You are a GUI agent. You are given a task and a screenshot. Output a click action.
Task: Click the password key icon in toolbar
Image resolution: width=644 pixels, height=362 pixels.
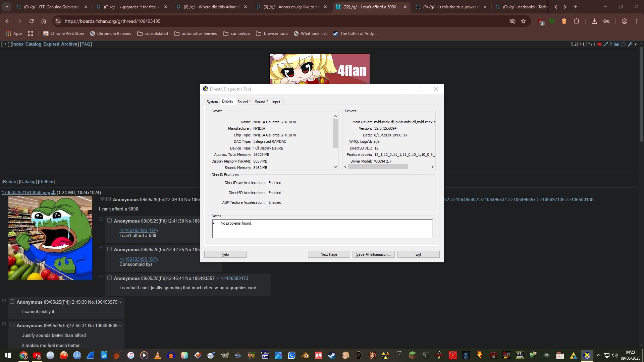606,21
